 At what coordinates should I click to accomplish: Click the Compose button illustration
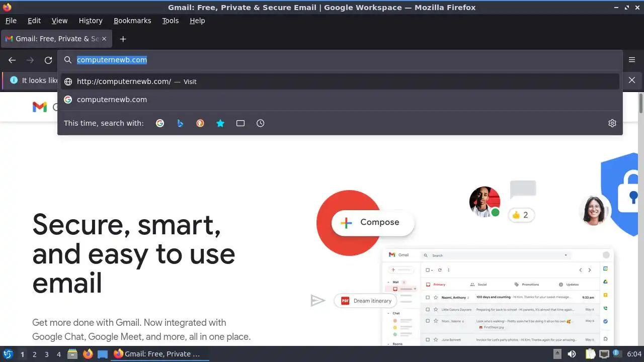coord(372,222)
